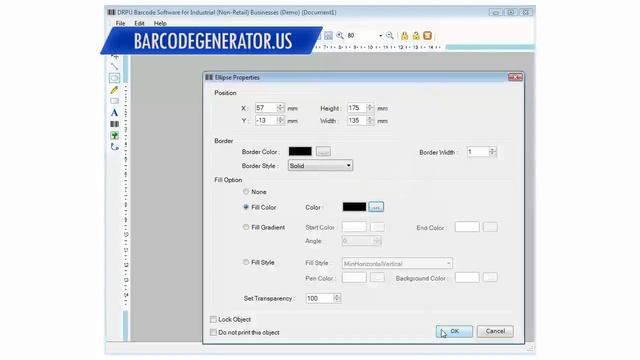Click into the Width value field
Viewport: 640px width, 360px height.
[x=357, y=120]
